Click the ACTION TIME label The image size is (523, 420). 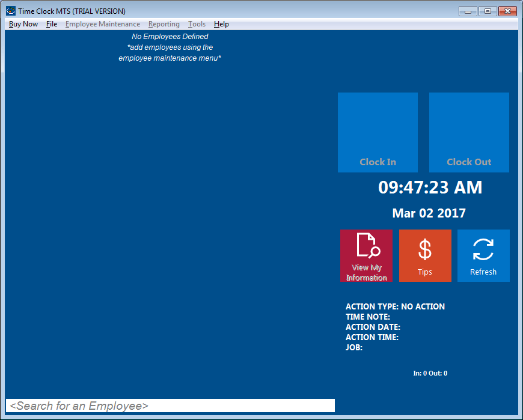[x=372, y=337]
